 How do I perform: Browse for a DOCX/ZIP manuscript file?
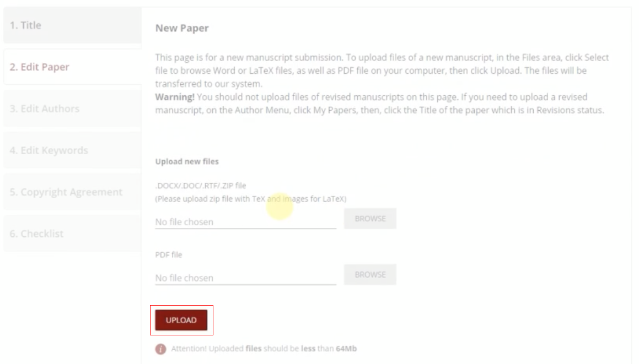point(370,219)
